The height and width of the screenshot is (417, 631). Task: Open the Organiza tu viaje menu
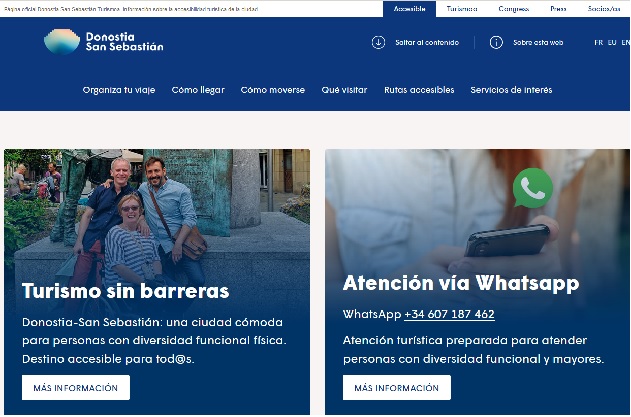pyautogui.click(x=119, y=90)
